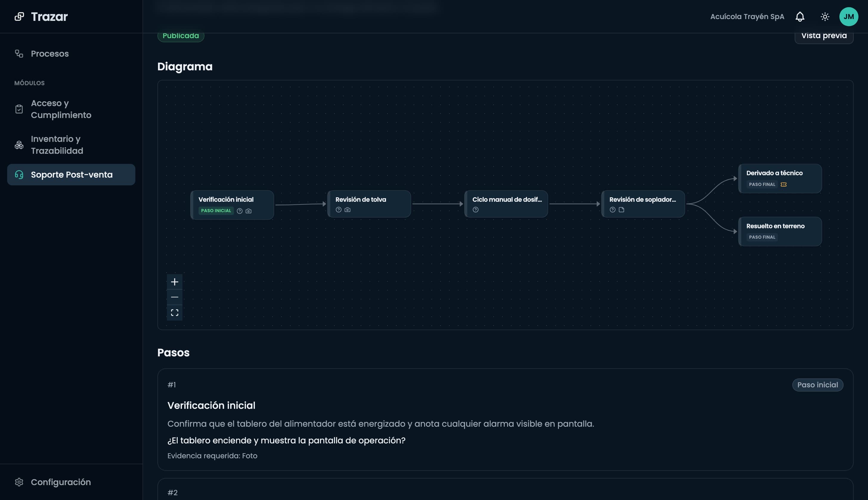Click the Paso inicial badge on step #1
The image size is (868, 500).
pyautogui.click(x=818, y=385)
